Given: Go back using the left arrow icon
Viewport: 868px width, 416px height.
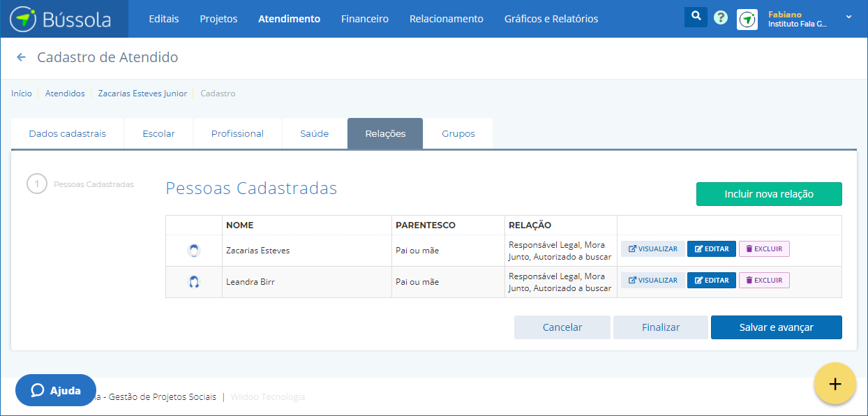Looking at the screenshot, I should 21,57.
